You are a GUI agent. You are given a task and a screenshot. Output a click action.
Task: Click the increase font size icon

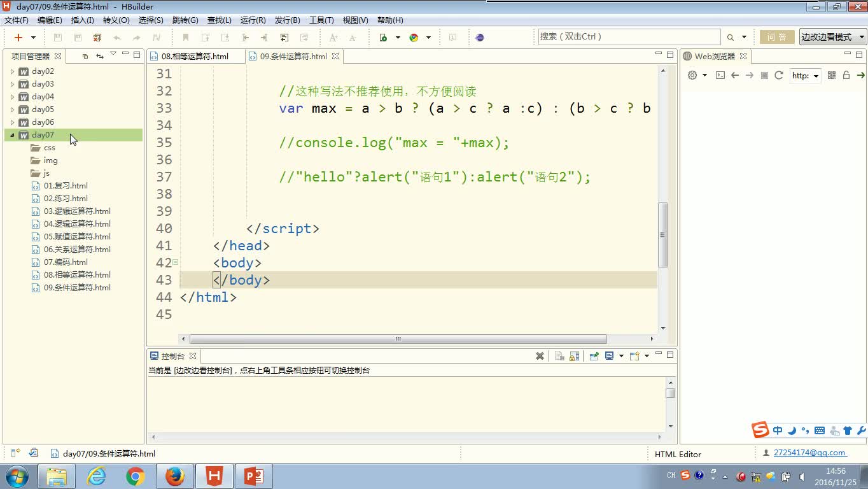[333, 38]
